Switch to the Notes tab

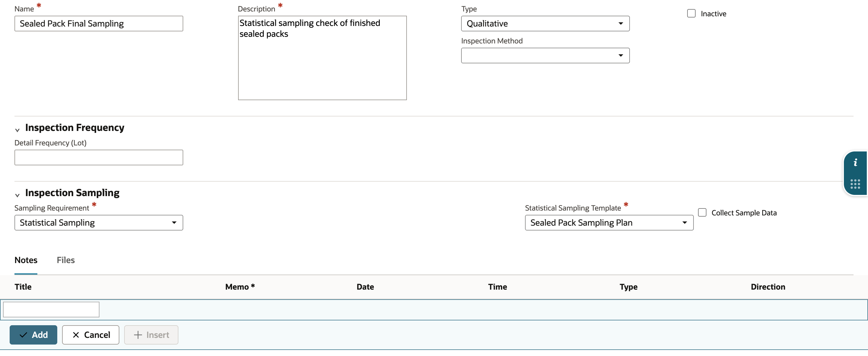click(26, 260)
